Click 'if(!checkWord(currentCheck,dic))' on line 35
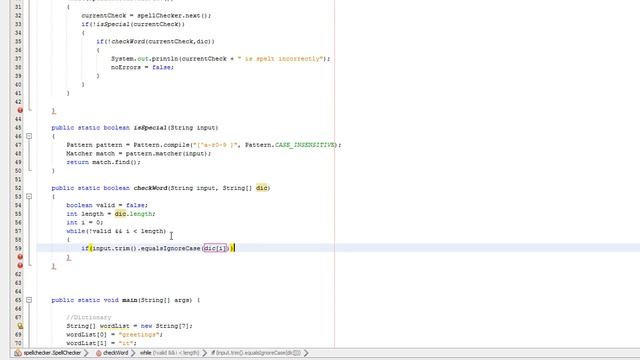The image size is (640, 360). pyautogui.click(x=155, y=41)
